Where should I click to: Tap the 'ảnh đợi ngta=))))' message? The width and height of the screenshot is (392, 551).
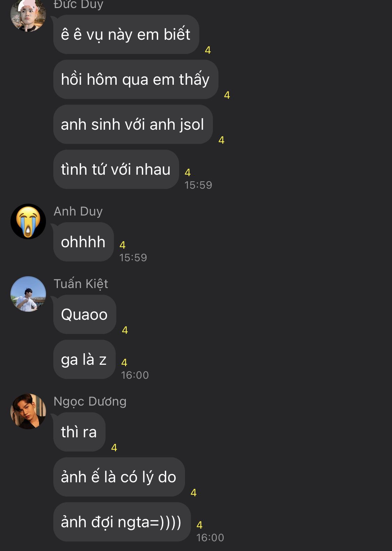pyautogui.click(x=122, y=522)
